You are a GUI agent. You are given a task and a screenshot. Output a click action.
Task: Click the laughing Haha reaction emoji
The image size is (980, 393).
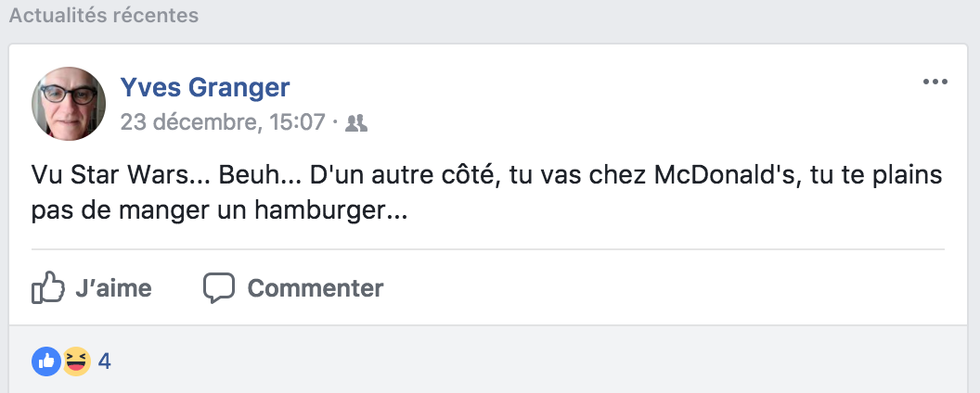coord(76,361)
